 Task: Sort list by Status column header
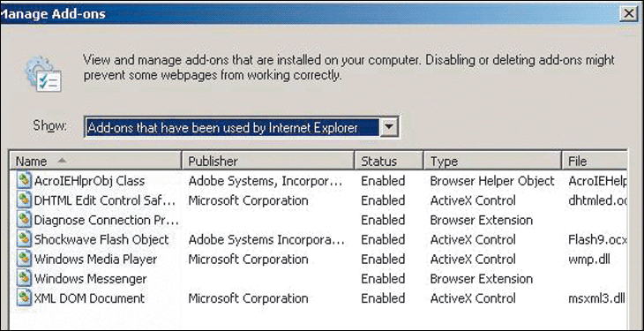pos(388,161)
